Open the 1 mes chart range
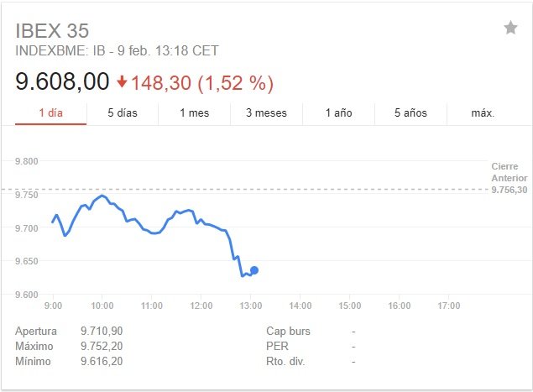The image size is (533, 392). (x=195, y=113)
